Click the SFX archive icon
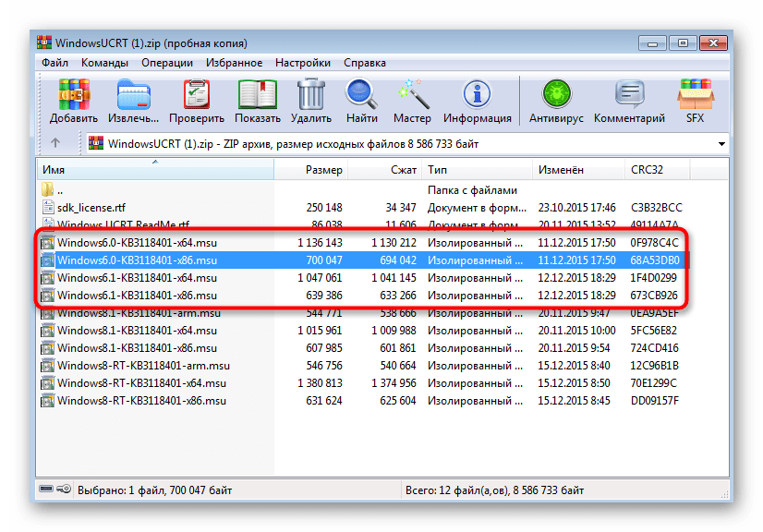 click(696, 94)
